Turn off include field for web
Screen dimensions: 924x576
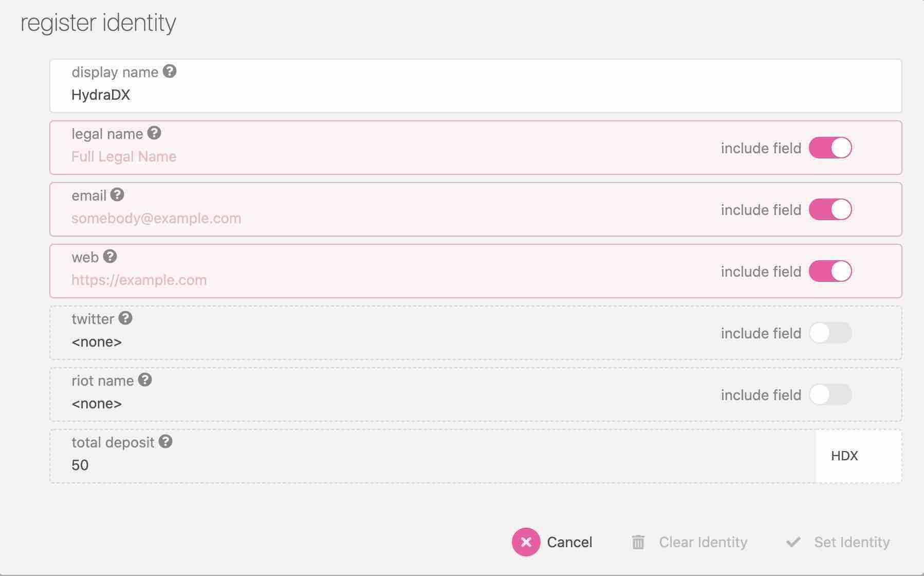pos(830,272)
